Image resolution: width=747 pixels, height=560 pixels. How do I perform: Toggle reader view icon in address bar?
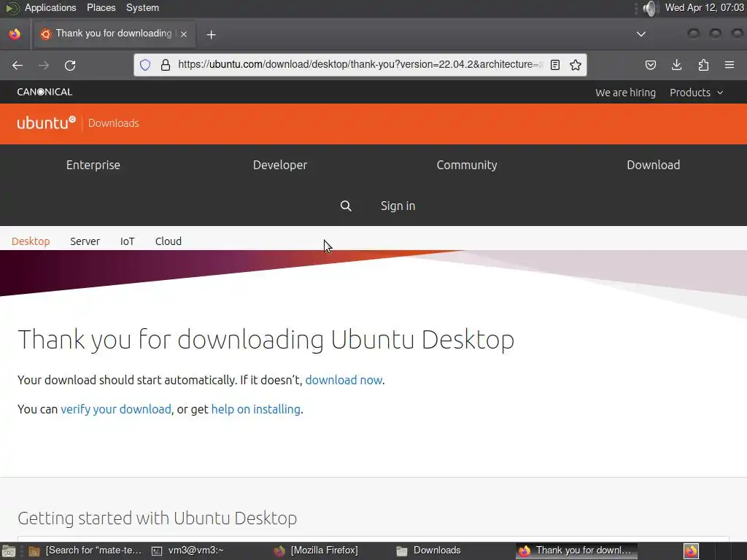(x=555, y=65)
